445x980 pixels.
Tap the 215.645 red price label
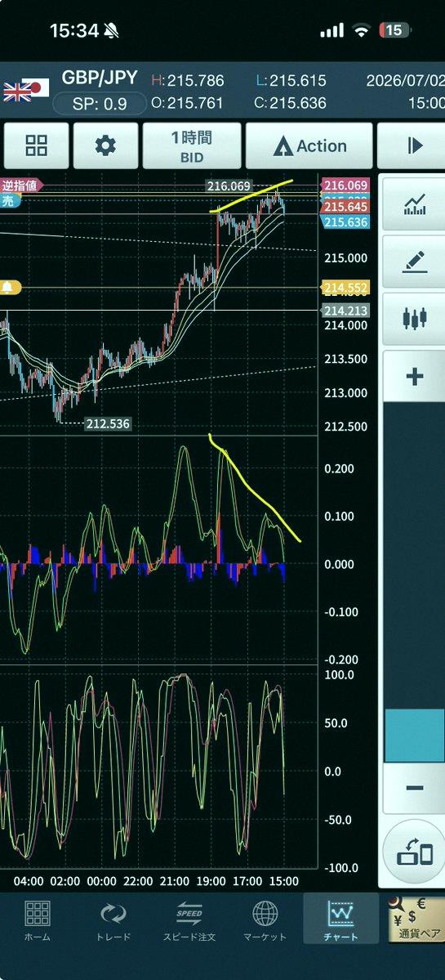point(345,208)
